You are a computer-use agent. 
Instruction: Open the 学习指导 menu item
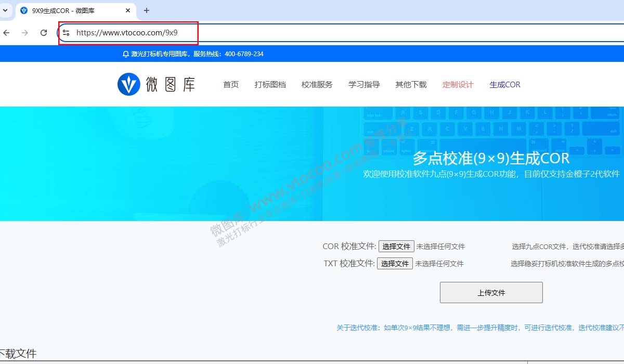(x=363, y=84)
